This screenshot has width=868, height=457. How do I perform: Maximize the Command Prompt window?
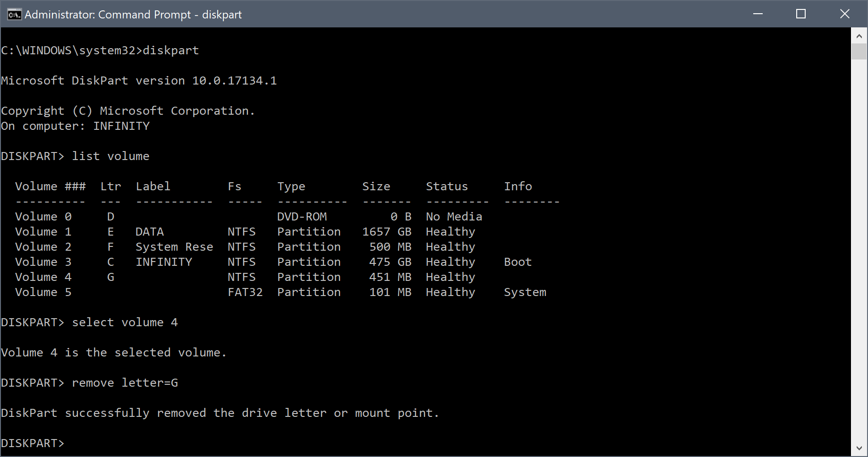pyautogui.click(x=801, y=14)
